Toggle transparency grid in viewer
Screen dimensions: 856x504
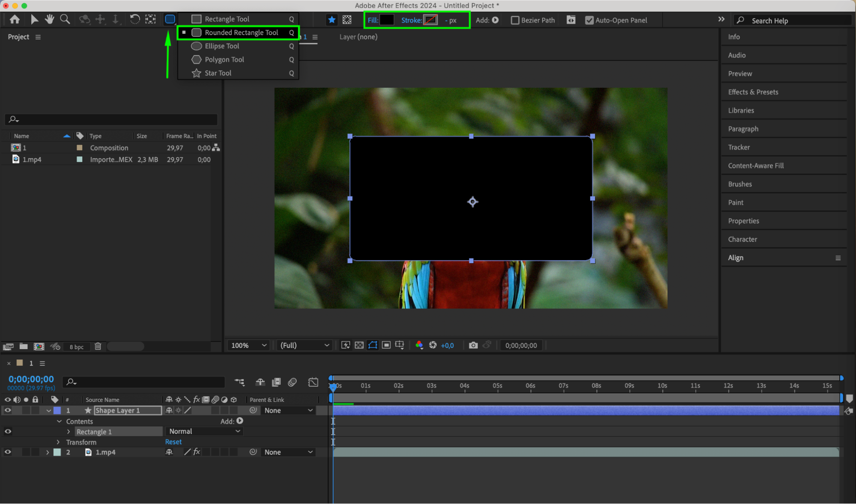(359, 345)
